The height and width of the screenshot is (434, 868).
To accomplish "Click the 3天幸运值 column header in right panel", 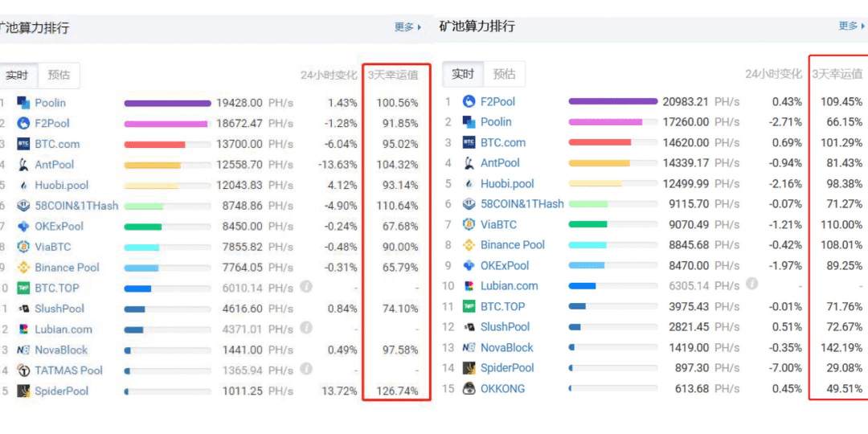I will click(x=837, y=74).
